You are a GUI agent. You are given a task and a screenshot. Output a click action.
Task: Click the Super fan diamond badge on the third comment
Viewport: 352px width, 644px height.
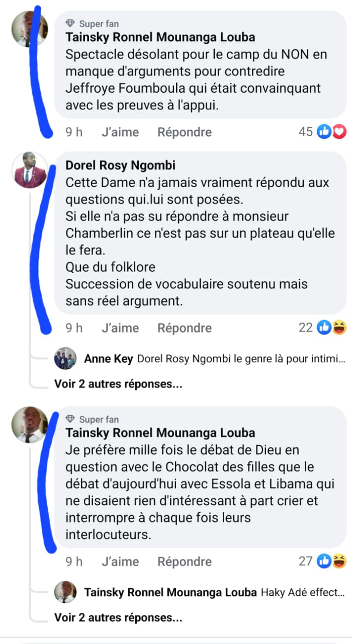point(70,419)
